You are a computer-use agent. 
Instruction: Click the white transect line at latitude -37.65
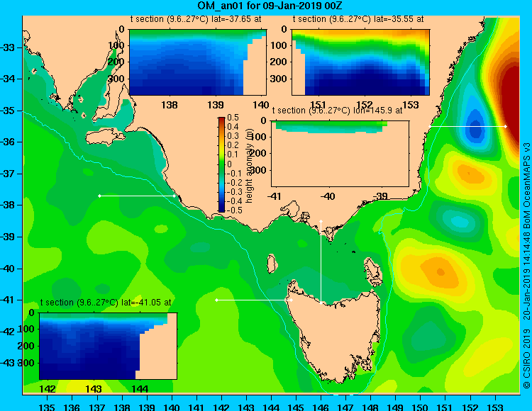coord(137,196)
